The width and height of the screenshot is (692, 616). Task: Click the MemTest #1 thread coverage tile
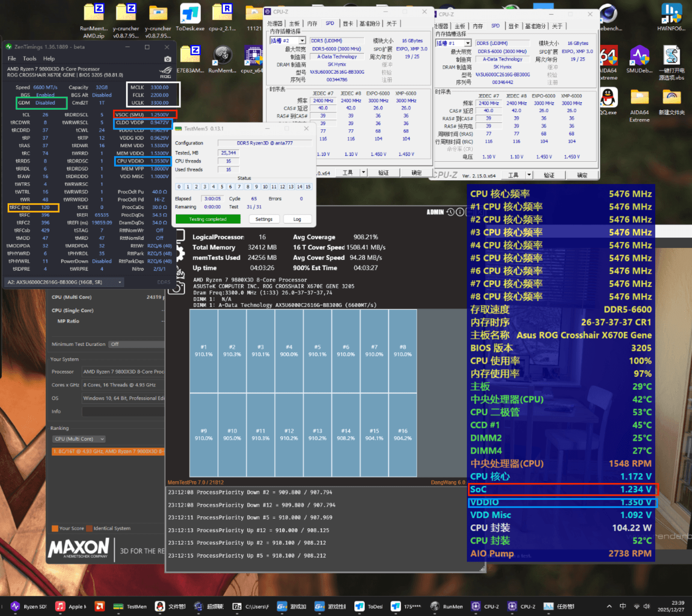tap(204, 351)
